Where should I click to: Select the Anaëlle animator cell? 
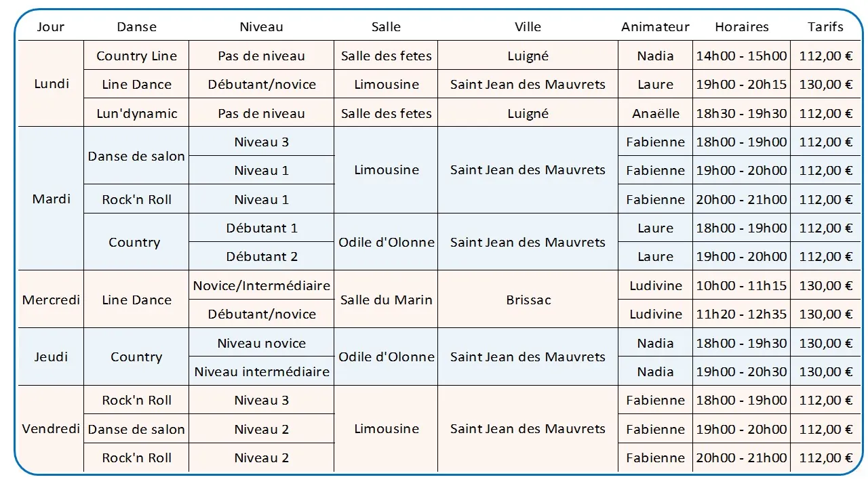tap(655, 113)
